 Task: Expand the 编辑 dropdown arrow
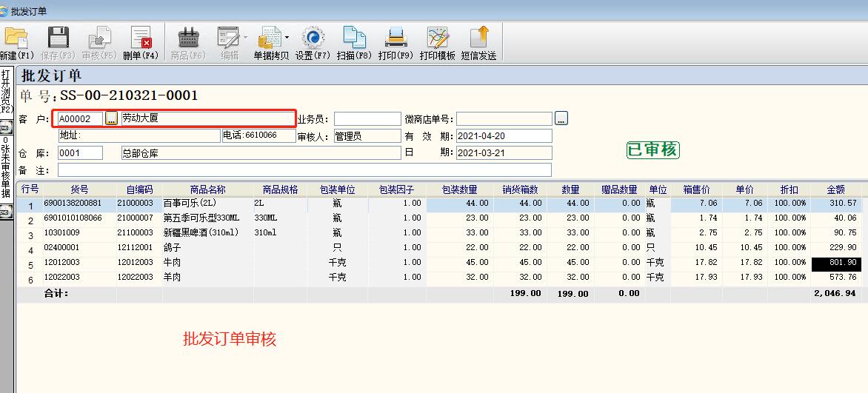pos(244,38)
